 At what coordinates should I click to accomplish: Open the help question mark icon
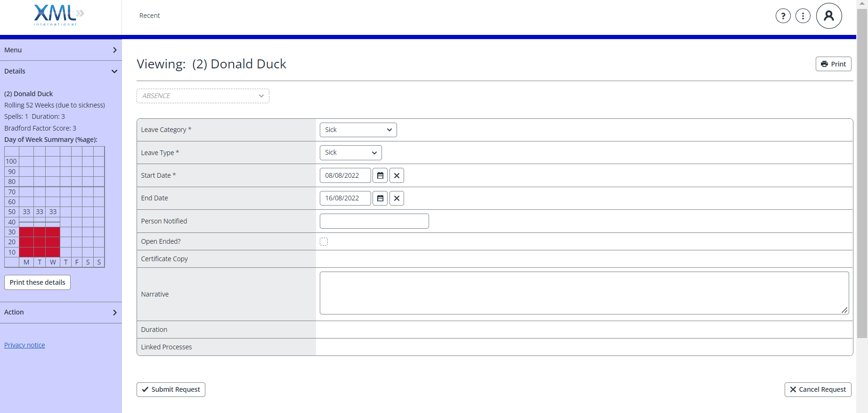coord(783,16)
